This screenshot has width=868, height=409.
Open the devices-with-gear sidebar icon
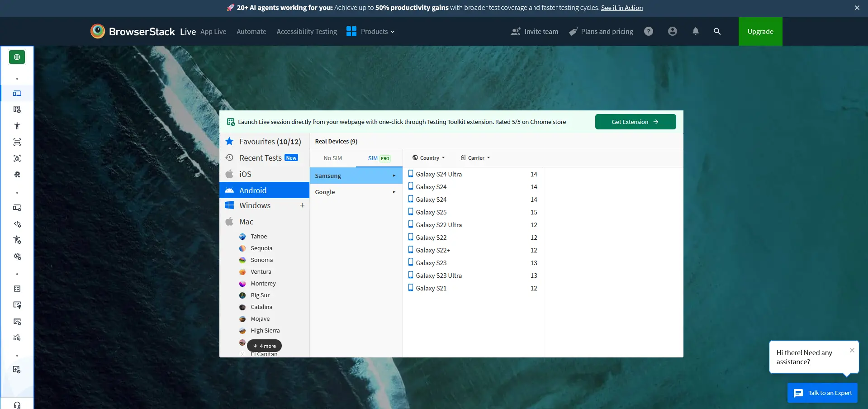[x=17, y=208]
